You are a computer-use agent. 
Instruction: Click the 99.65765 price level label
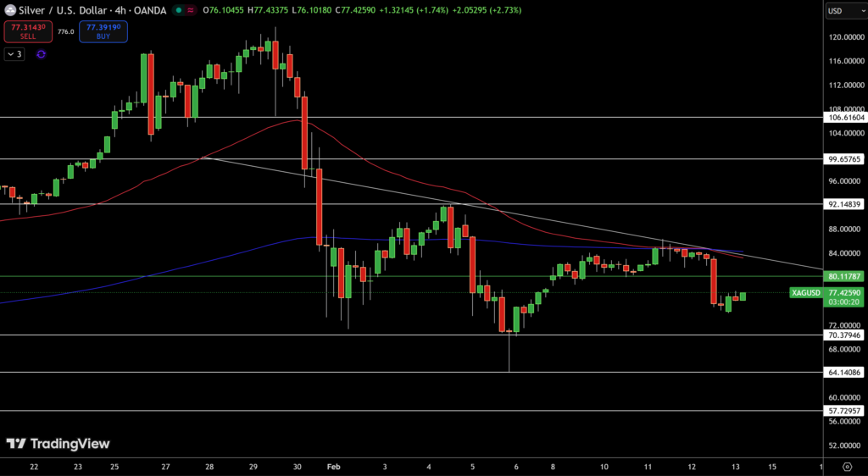(845, 158)
